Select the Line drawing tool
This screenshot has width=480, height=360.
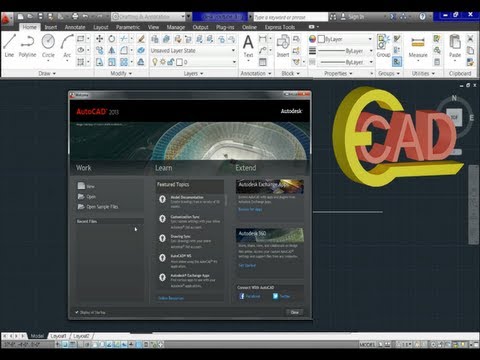click(9, 46)
